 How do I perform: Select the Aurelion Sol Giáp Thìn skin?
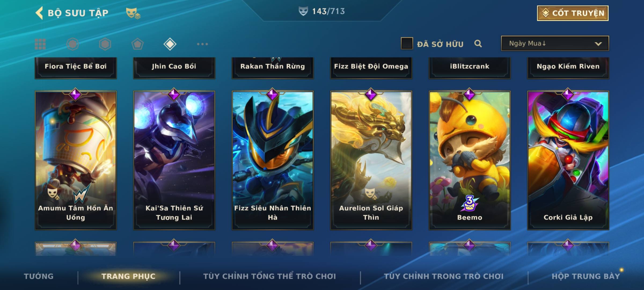(371, 160)
